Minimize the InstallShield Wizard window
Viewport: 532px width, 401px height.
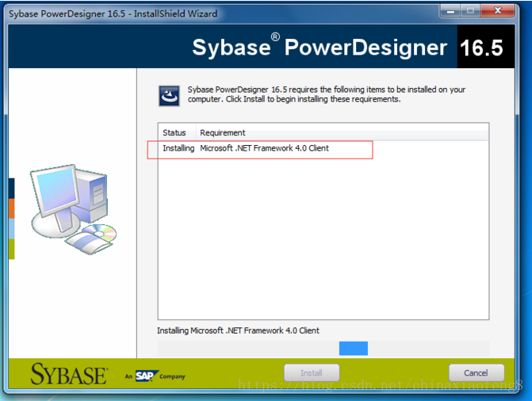[x=450, y=11]
